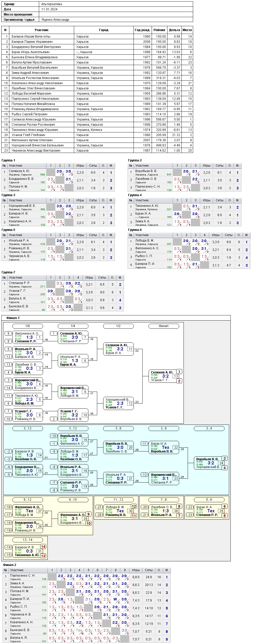Select the date value "11.01.2024"
The height and width of the screenshot is (644, 253).
50,9
